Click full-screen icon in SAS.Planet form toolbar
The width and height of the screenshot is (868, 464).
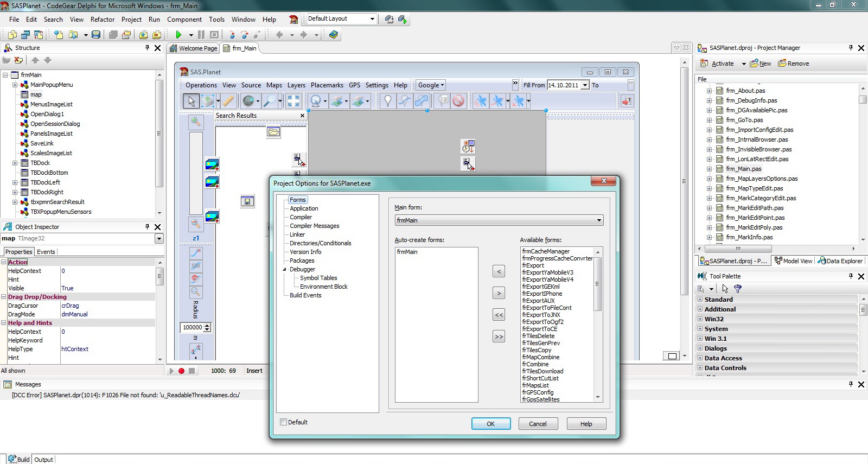pos(293,101)
